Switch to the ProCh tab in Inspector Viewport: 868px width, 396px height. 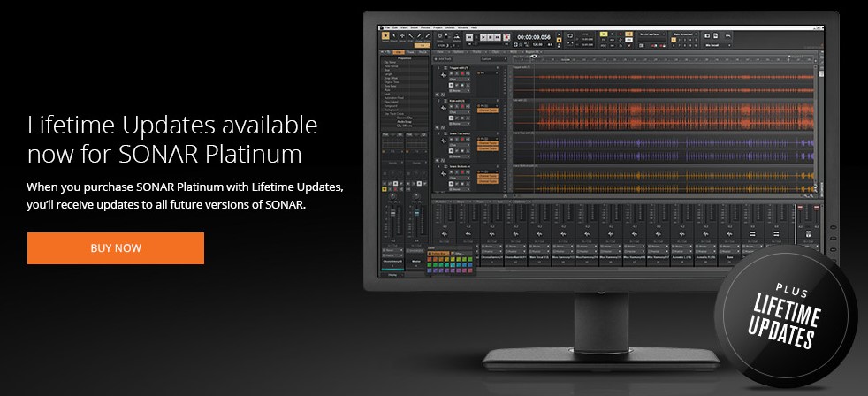[423, 52]
